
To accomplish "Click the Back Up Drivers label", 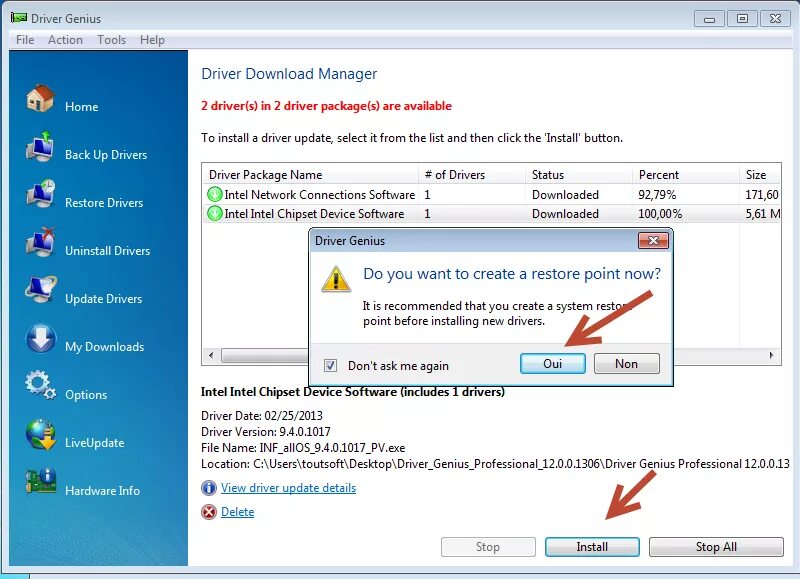I will [106, 155].
